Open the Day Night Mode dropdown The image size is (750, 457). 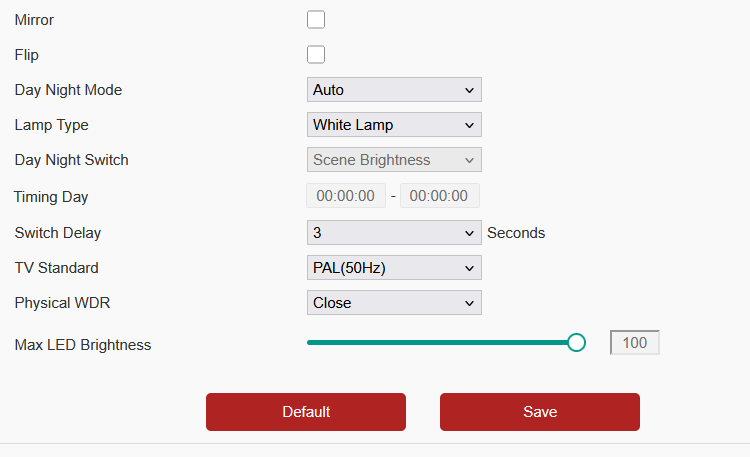pos(394,89)
